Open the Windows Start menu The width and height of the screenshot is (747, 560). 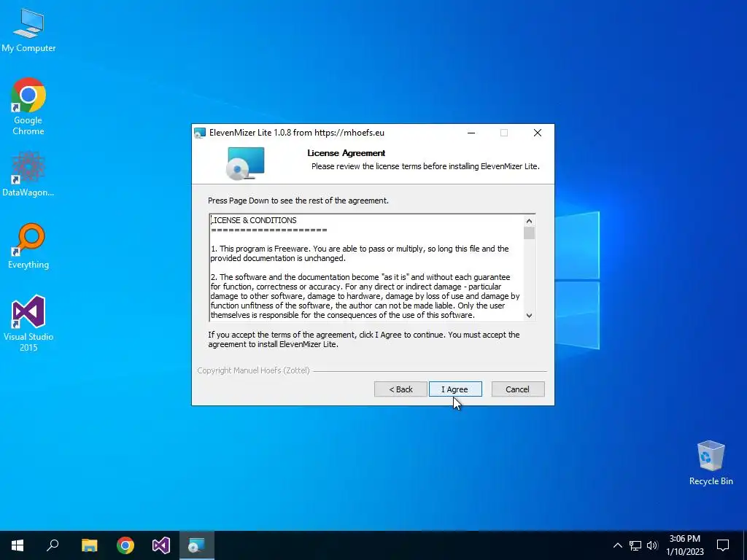click(x=18, y=545)
